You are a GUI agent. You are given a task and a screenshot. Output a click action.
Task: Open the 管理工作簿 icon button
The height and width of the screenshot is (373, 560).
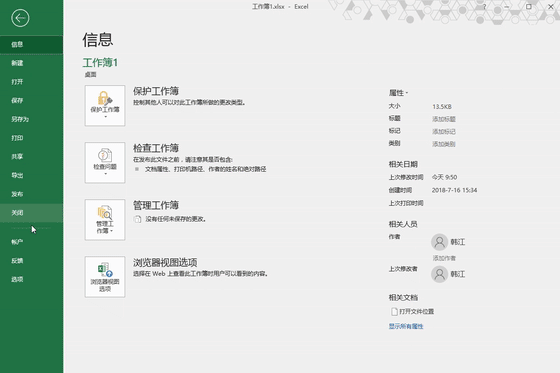pyautogui.click(x=105, y=220)
